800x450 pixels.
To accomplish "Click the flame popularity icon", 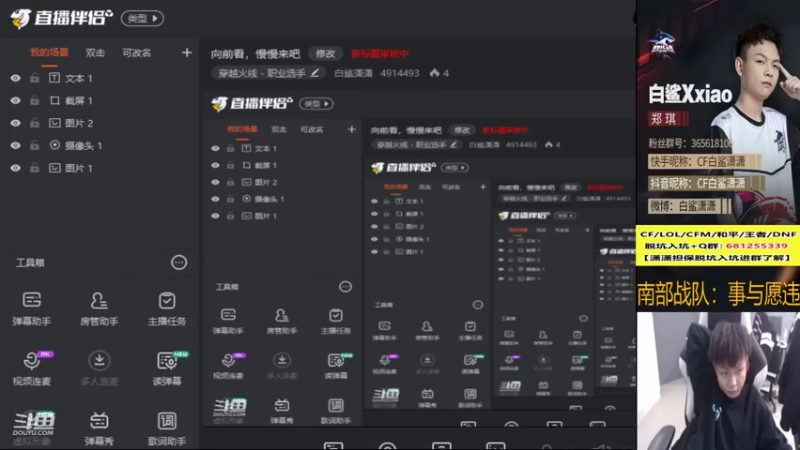I will [434, 73].
